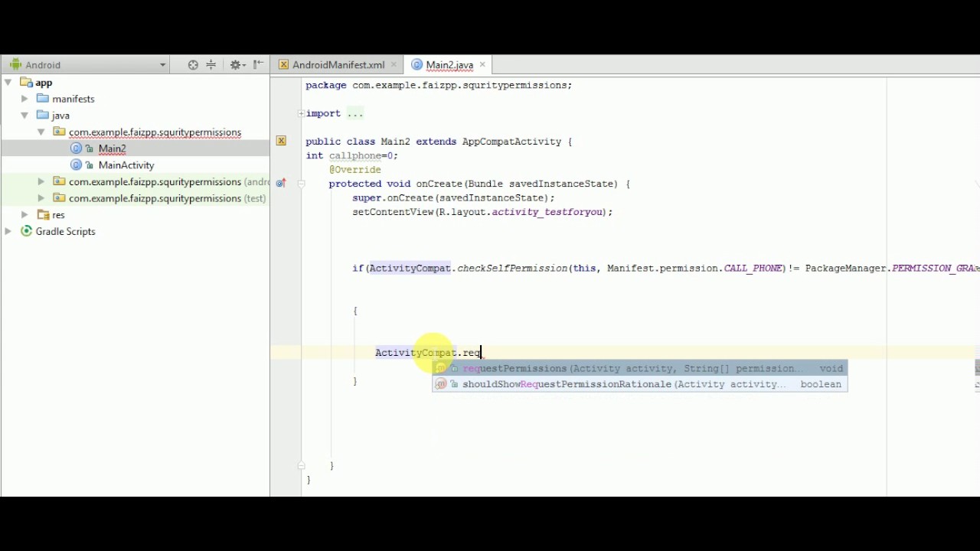The width and height of the screenshot is (980, 551).
Task: Click the MainActivity class file icon
Action: [x=76, y=165]
